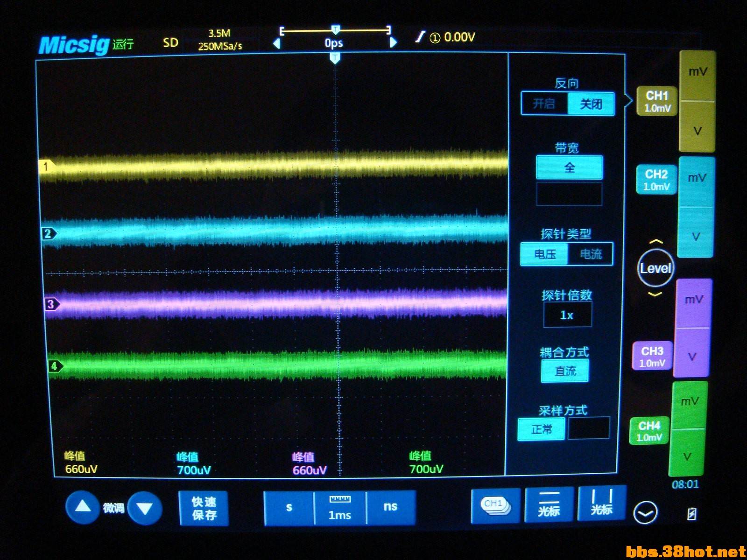Tap the green 峰值 700uV measurement
Viewport: 747px width, 560px height.
click(x=426, y=462)
